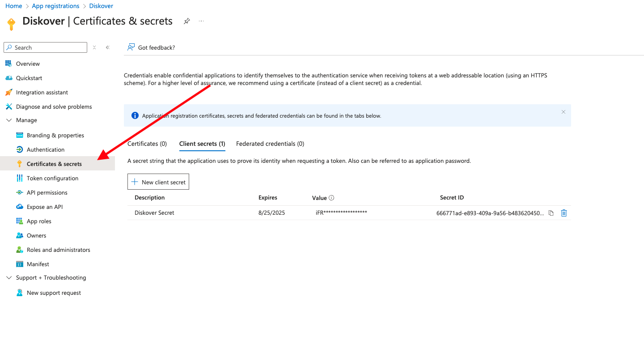Select the Client secrets (1) tab
This screenshot has height=340, width=644.
point(202,144)
